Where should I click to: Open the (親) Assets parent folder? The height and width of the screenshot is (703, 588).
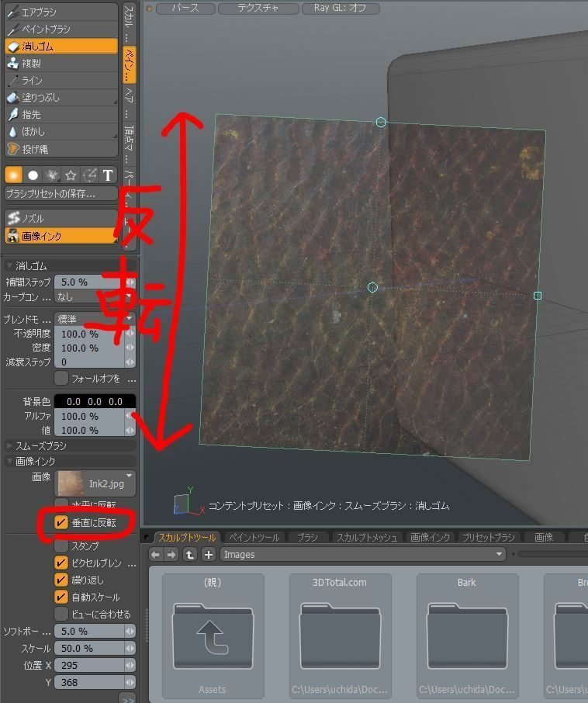[213, 635]
